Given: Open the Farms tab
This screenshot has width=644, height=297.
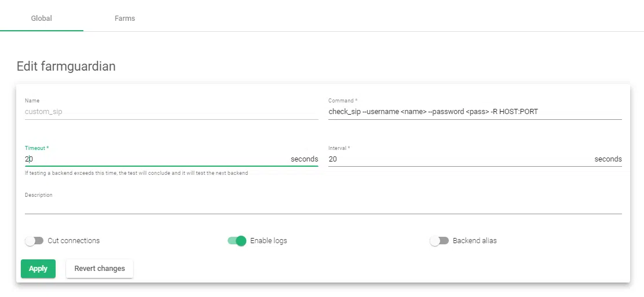Looking at the screenshot, I should point(125,19).
